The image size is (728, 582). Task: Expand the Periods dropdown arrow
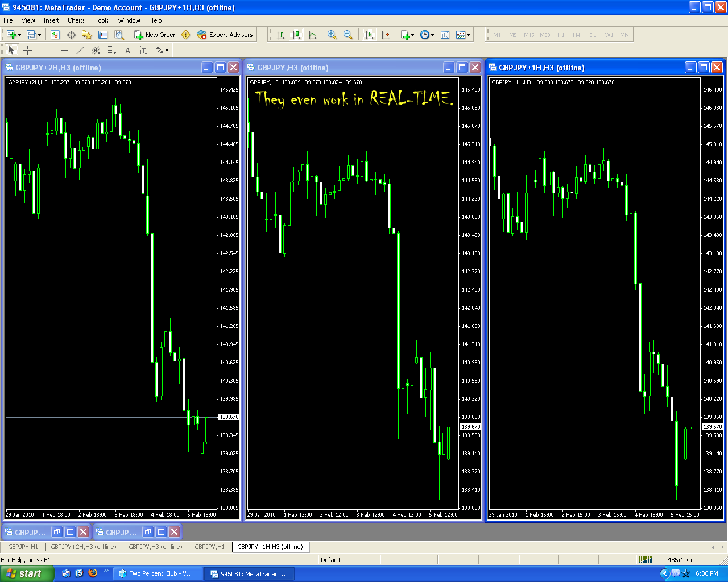coord(432,35)
